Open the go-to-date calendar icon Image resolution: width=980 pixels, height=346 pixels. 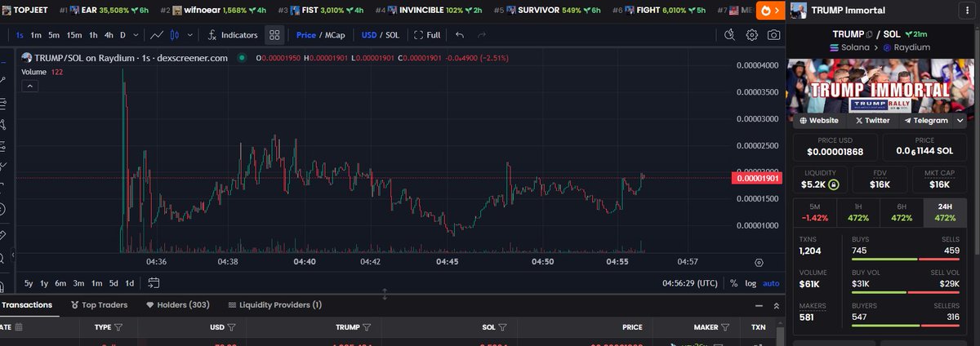pyautogui.click(x=154, y=283)
